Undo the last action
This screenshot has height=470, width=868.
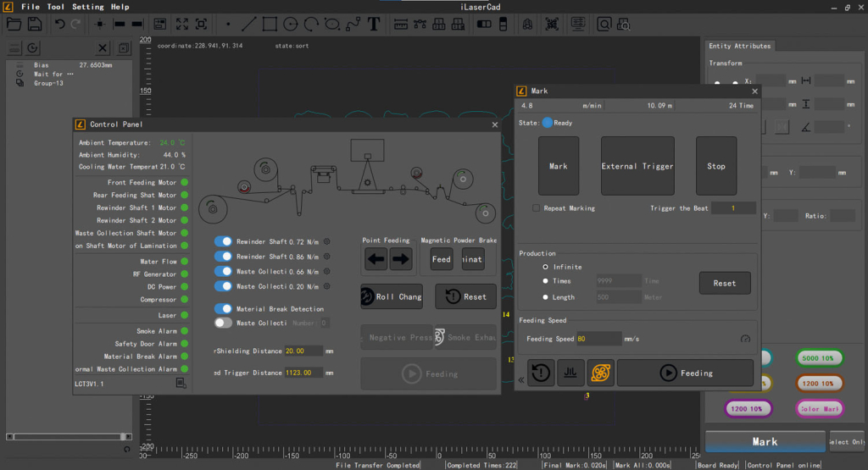click(x=59, y=25)
